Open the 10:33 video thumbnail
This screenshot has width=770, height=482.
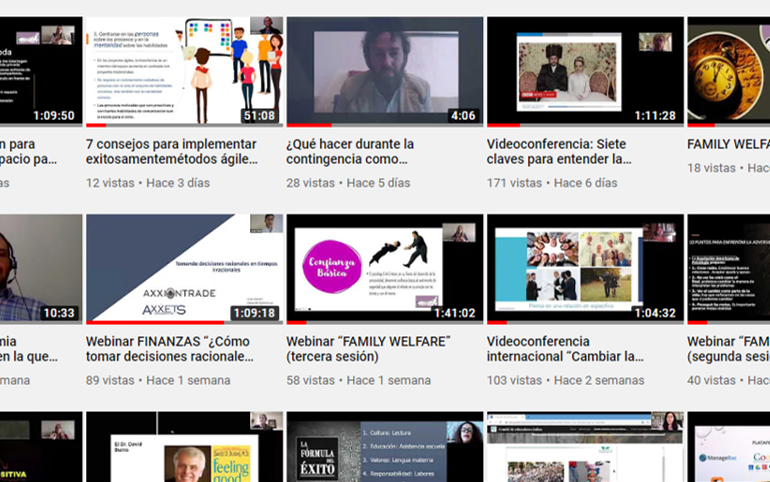point(41,269)
